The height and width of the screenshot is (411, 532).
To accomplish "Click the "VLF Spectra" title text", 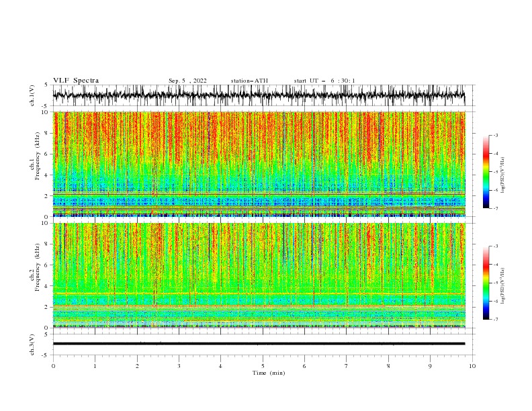I will point(76,81).
